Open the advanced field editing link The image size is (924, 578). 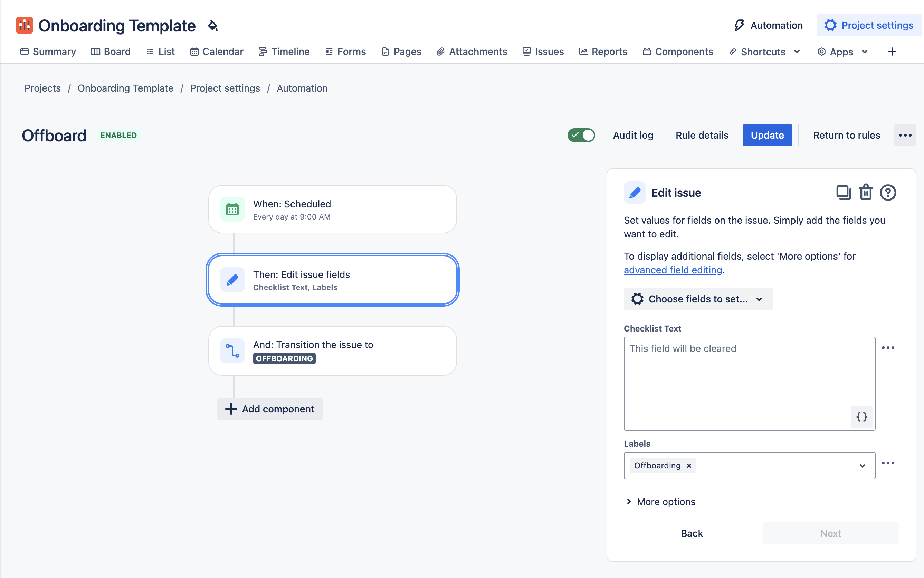tap(673, 270)
